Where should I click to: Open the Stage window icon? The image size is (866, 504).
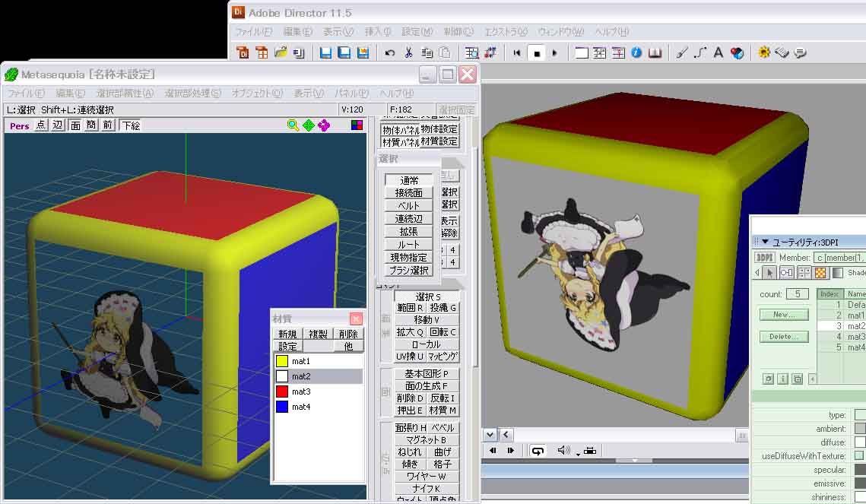point(582,53)
